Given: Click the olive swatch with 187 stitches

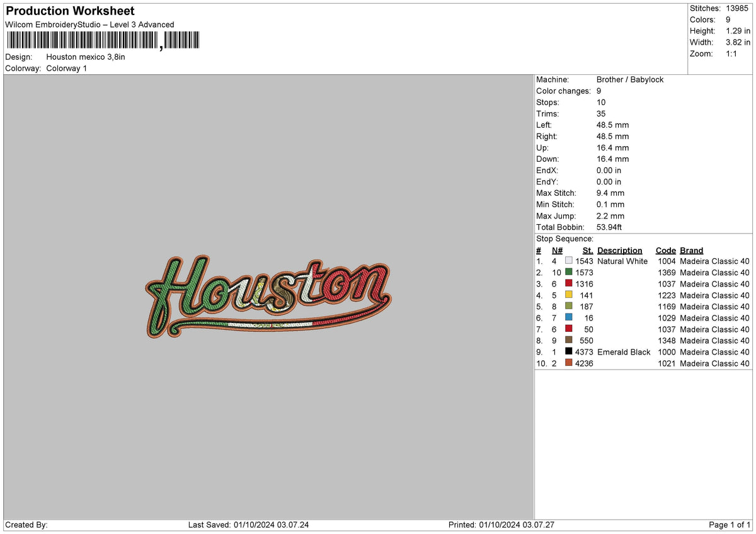Looking at the screenshot, I should point(569,306).
